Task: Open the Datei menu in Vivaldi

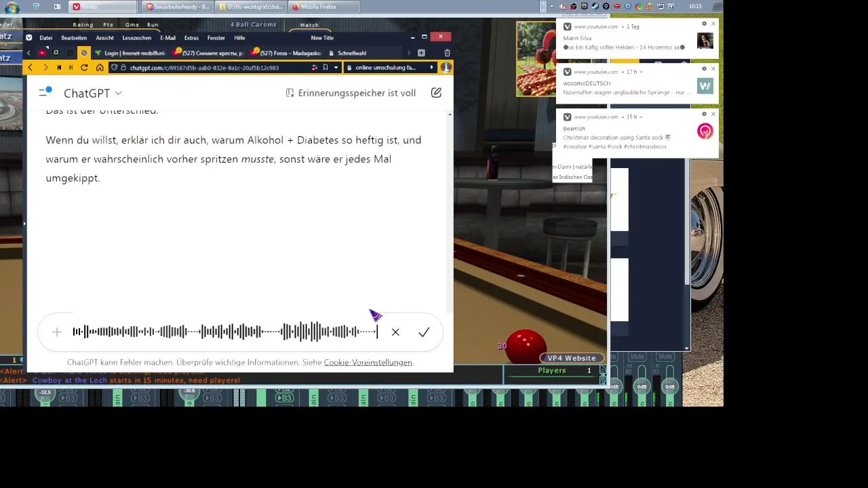Action: pyautogui.click(x=45, y=38)
